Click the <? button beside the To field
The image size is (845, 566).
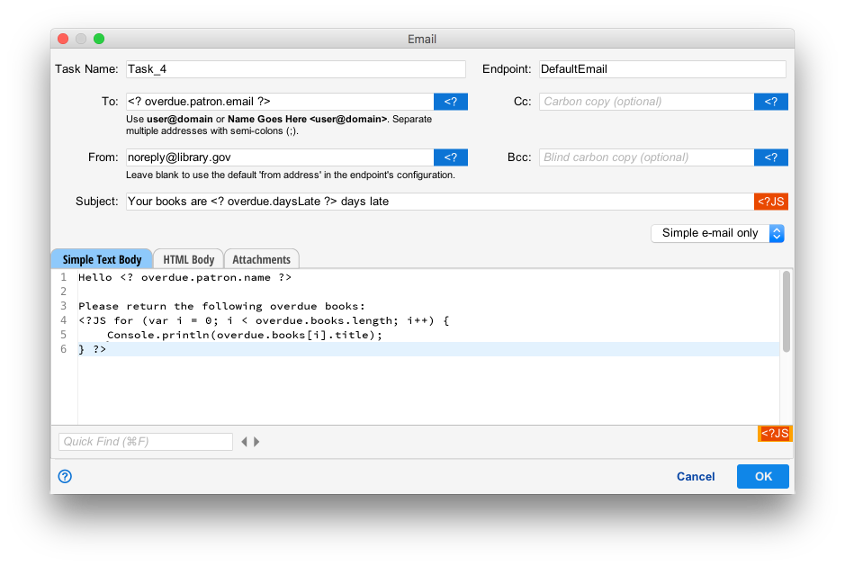(x=451, y=101)
